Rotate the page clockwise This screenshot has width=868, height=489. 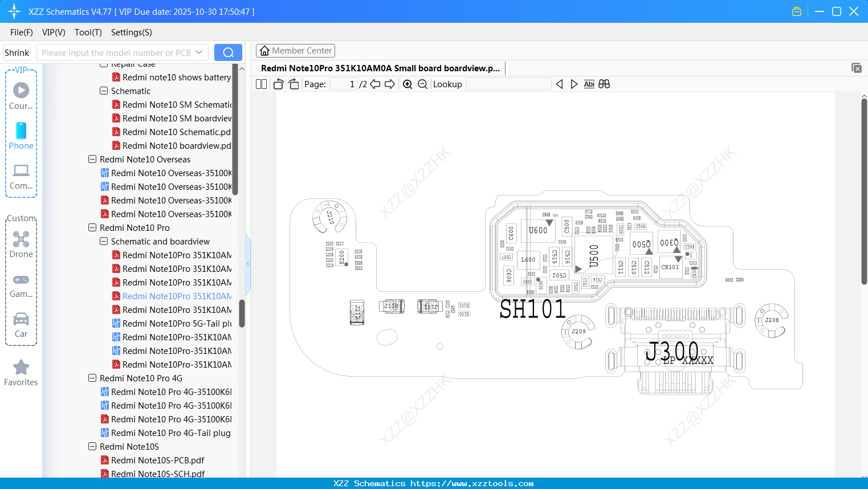coord(293,84)
